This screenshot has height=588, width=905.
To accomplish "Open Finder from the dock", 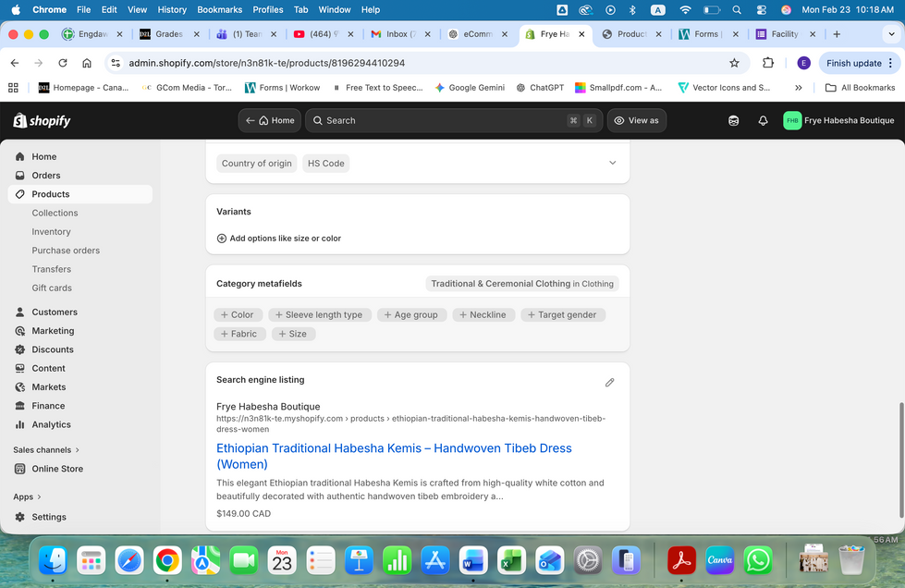I will click(53, 560).
